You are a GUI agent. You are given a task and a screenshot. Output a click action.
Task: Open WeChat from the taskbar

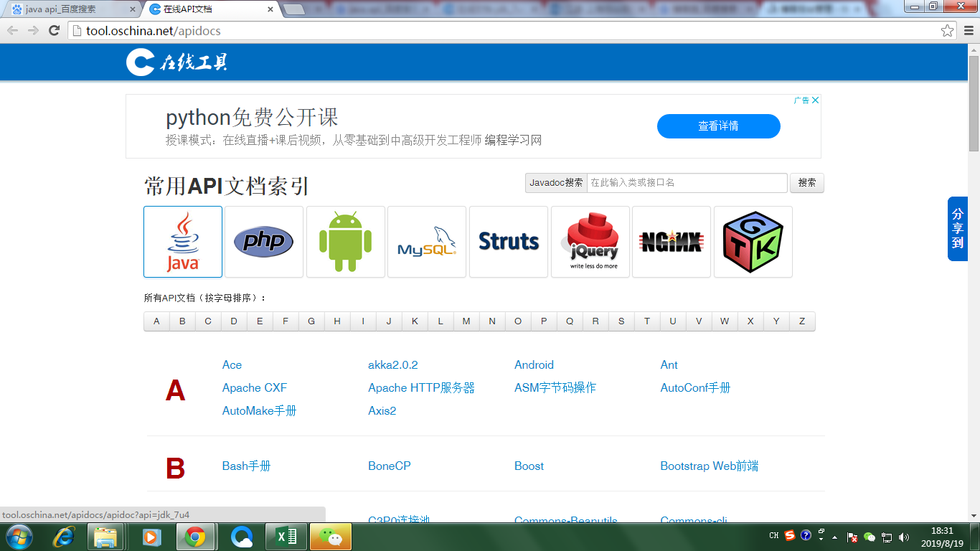[331, 537]
